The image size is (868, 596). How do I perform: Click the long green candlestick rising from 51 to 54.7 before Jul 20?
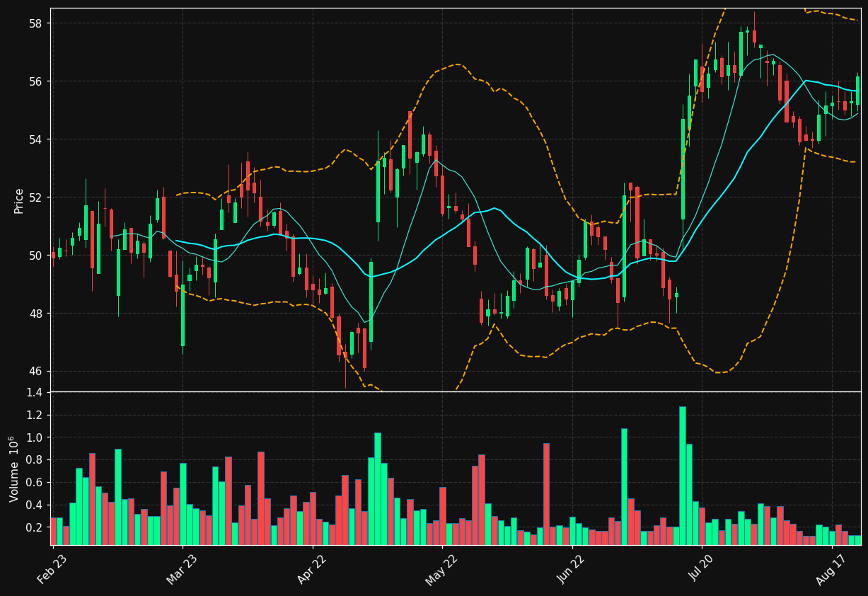pos(683,169)
